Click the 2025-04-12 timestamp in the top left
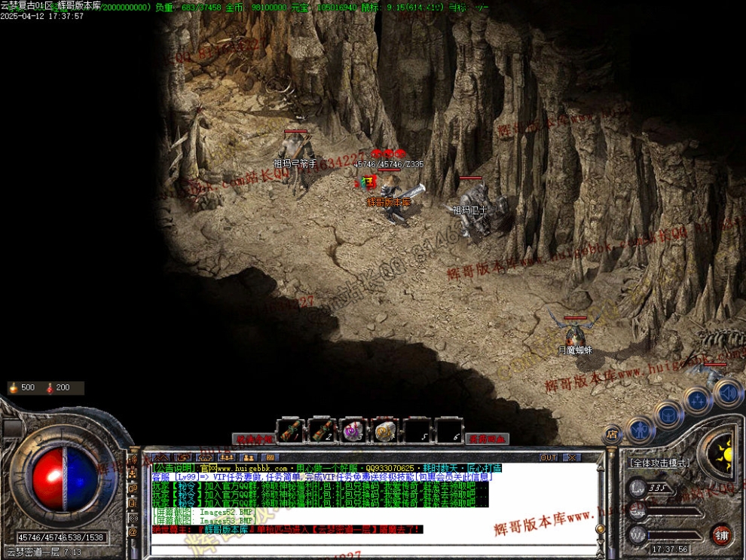 42,16
